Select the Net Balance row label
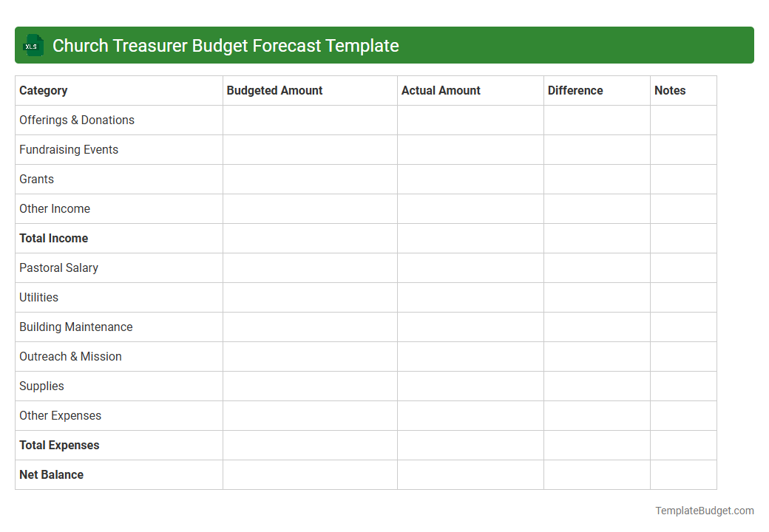Screen dimensions: 769x532 coord(51,474)
